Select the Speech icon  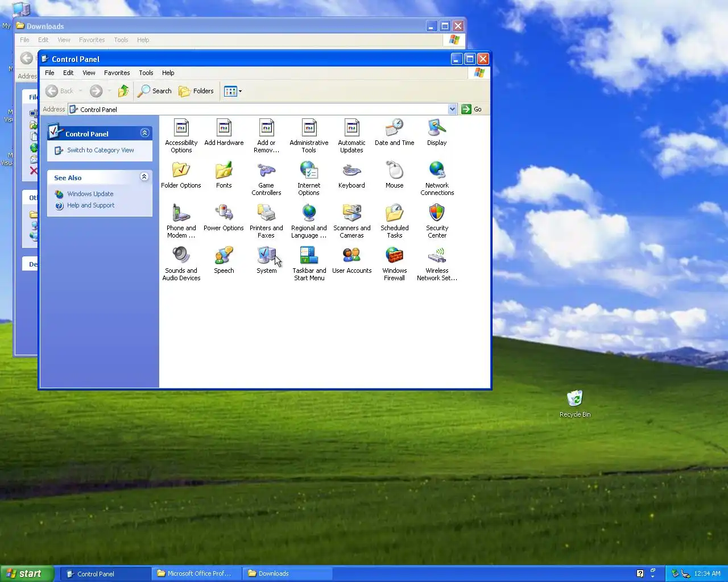[224, 260]
